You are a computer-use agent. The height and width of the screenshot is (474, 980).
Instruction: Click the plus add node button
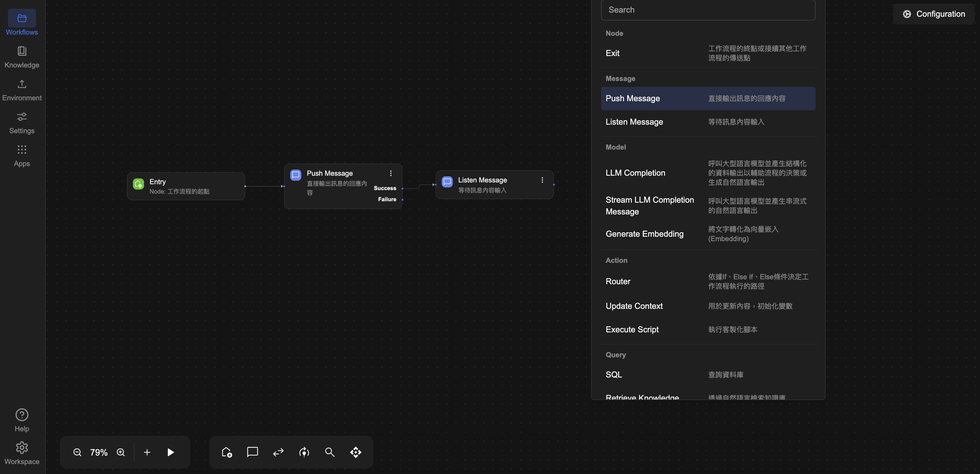[x=147, y=452]
